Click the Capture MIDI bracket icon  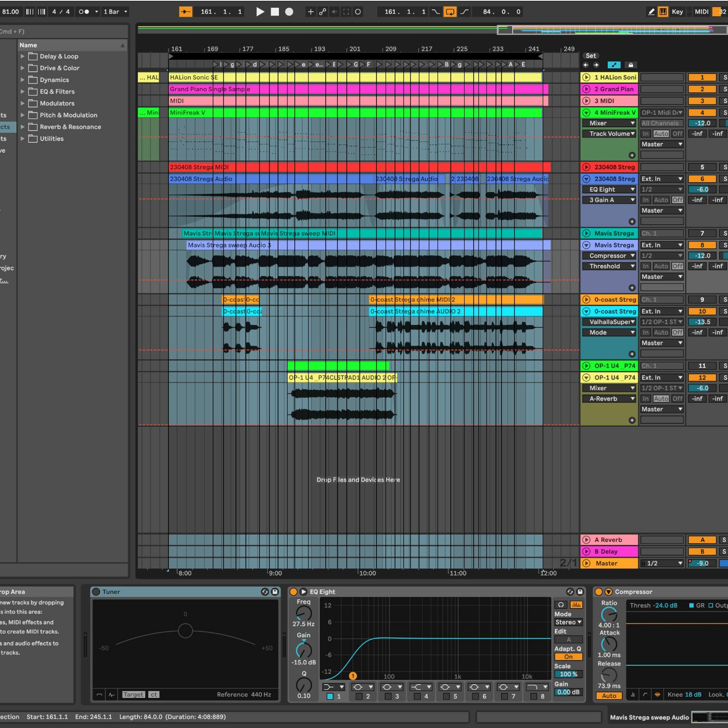346,12
